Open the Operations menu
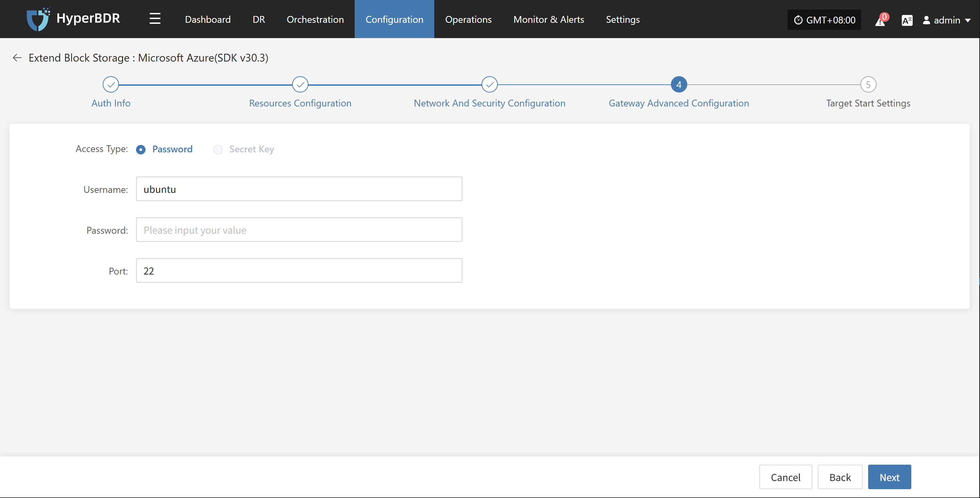Image resolution: width=980 pixels, height=498 pixels. coord(468,19)
